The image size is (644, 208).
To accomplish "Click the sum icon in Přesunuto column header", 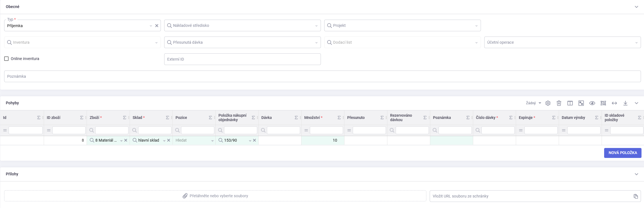I will coord(382,118).
